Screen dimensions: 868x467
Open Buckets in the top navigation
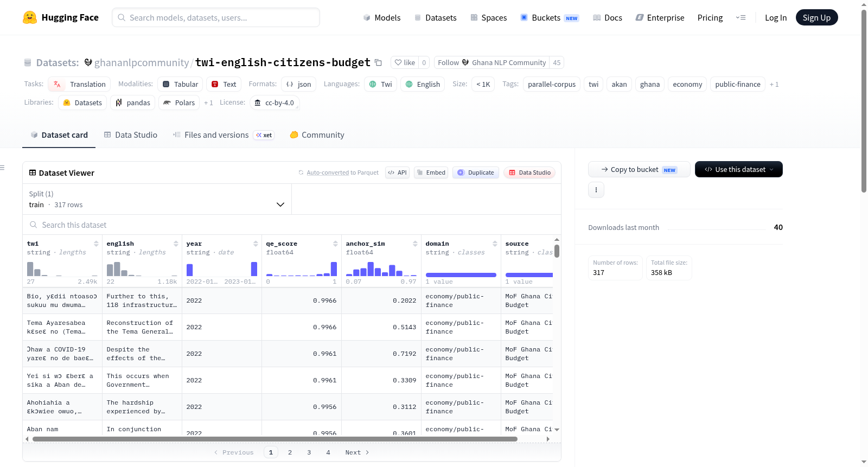(x=550, y=17)
